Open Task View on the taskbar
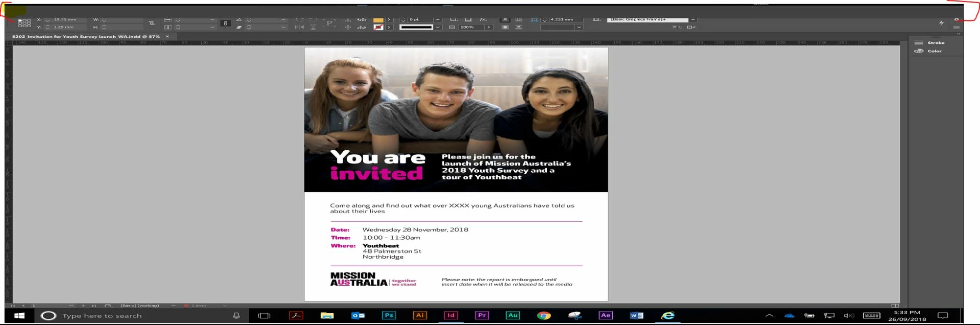 click(264, 315)
